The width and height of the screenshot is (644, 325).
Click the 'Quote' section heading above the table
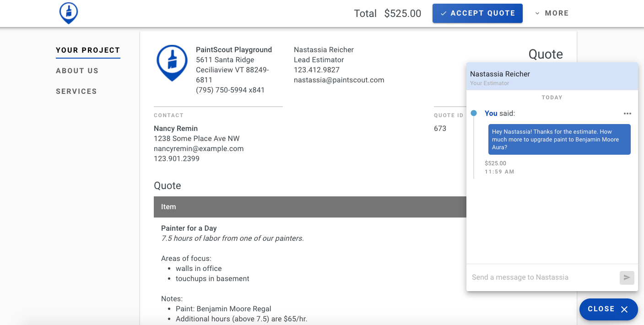[168, 186]
